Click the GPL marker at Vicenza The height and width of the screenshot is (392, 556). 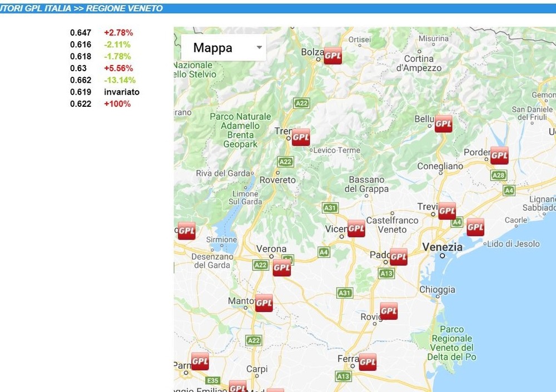click(356, 229)
